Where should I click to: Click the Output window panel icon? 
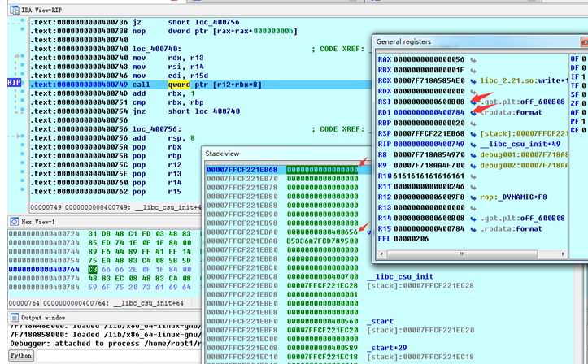(15, 318)
